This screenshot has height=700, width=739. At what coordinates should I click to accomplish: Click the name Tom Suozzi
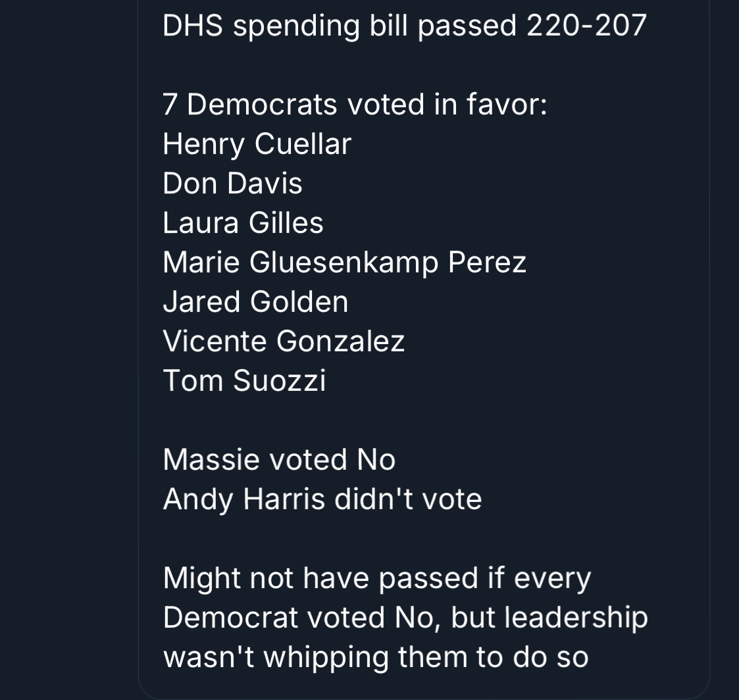(244, 381)
